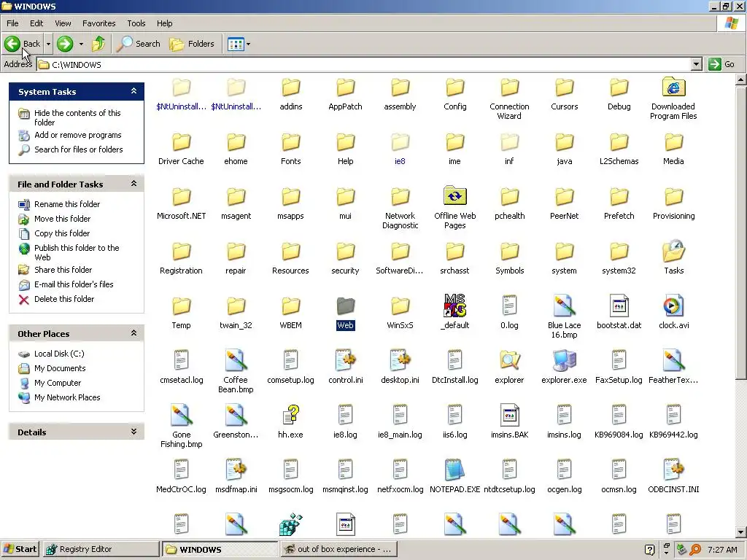Open the View menu

tap(63, 23)
